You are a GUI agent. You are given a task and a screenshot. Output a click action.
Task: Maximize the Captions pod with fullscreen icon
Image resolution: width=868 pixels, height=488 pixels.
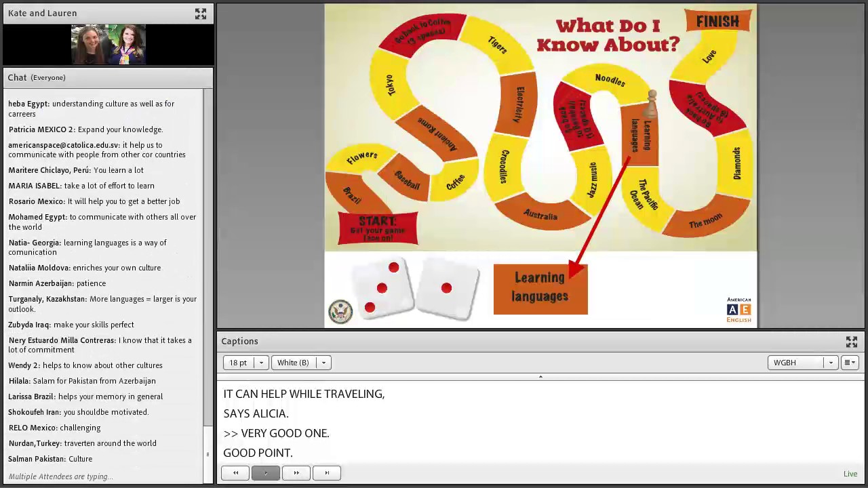[x=852, y=342]
